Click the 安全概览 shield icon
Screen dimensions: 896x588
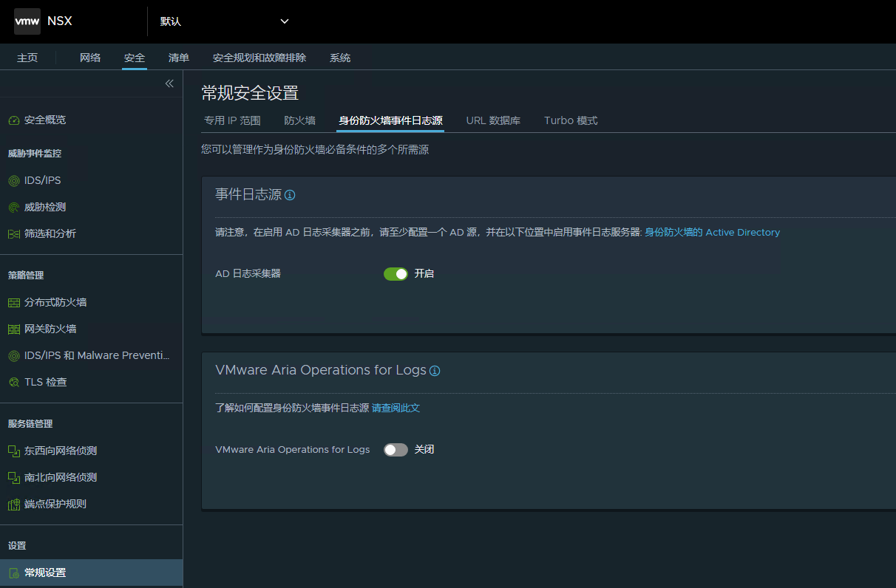pyautogui.click(x=13, y=120)
